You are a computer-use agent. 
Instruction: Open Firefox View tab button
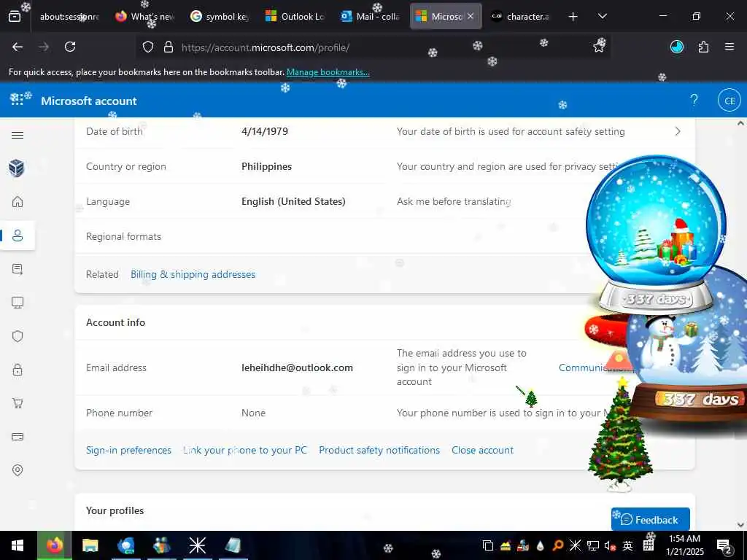pos(15,16)
